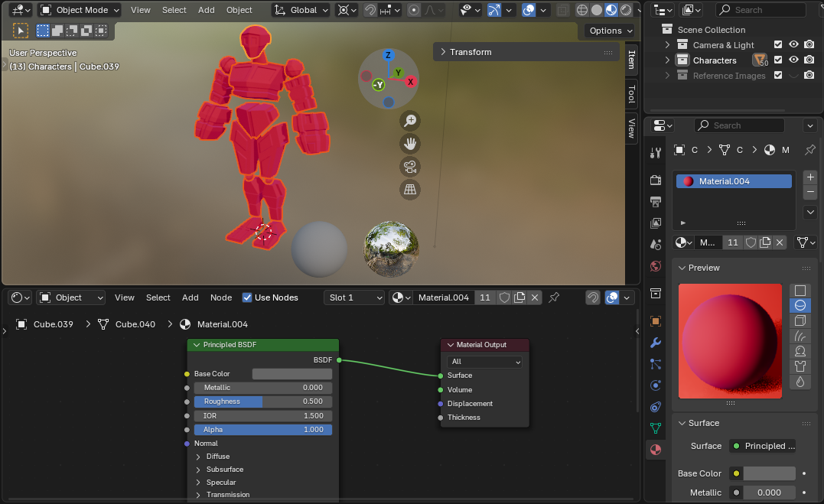Unlink Material.004 in node editor header

click(535, 298)
